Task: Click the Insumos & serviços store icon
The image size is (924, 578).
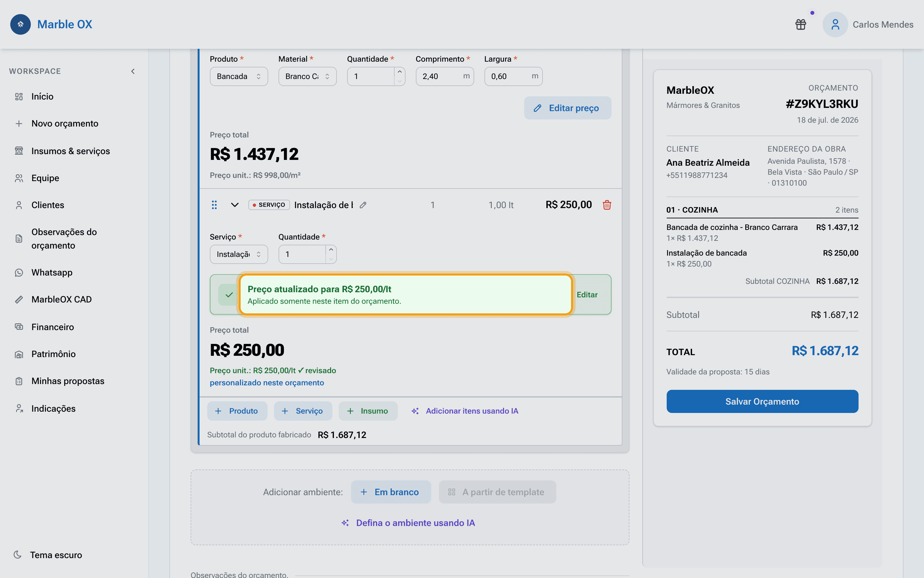Action: tap(19, 151)
